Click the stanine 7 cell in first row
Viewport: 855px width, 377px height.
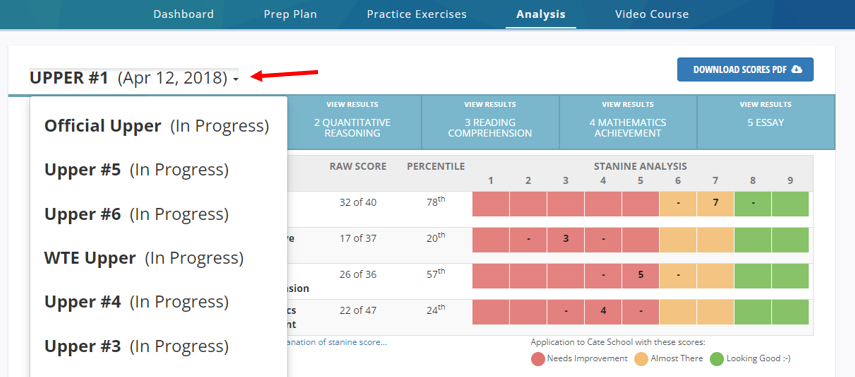715,204
